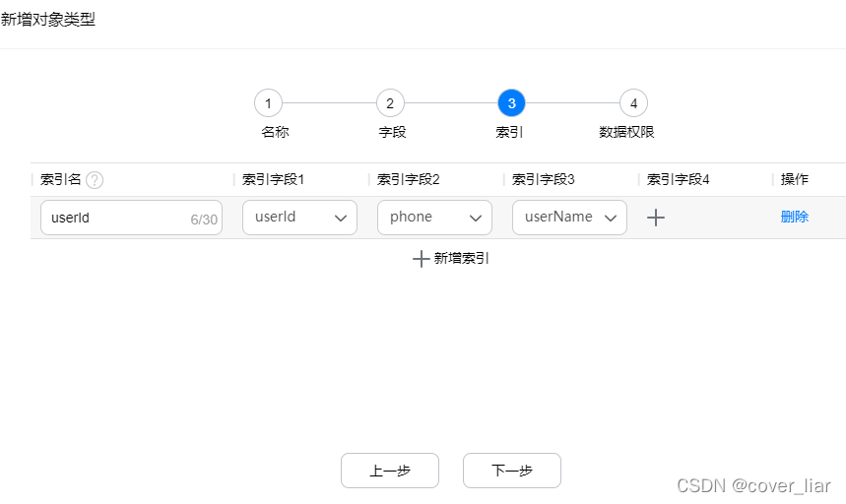Open the 索引字段1 userId dropdown
This screenshot has width=846, height=504.
click(299, 218)
